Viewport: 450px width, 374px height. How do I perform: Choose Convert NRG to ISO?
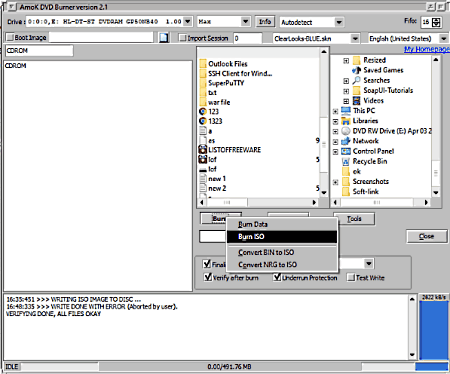coord(282,265)
